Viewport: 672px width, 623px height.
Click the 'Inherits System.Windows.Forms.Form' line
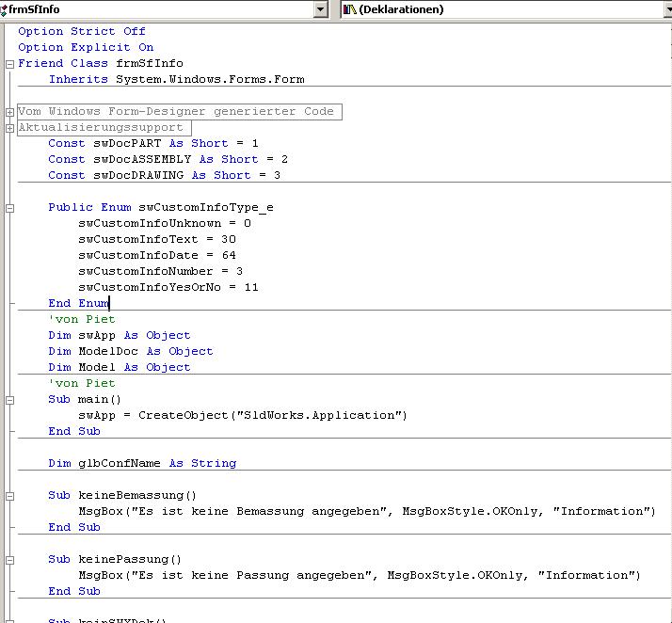pyautogui.click(x=176, y=80)
